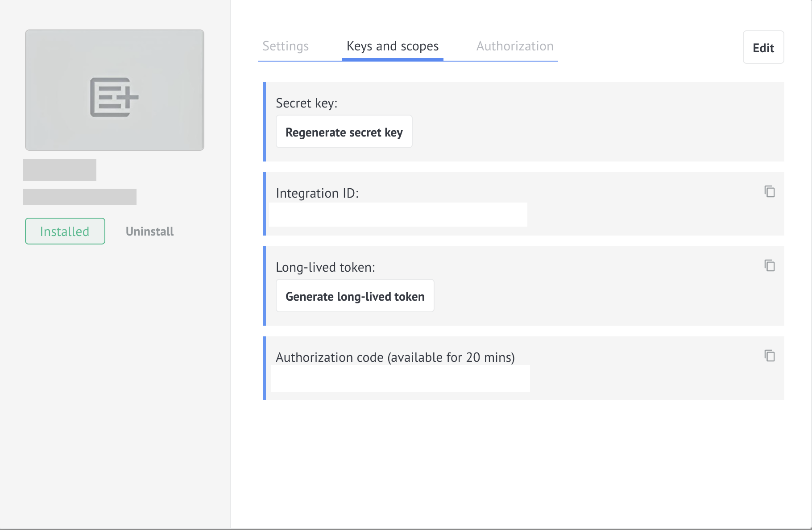Viewport: 812px width, 530px height.
Task: Click the Integration ID label
Action: [x=317, y=193]
